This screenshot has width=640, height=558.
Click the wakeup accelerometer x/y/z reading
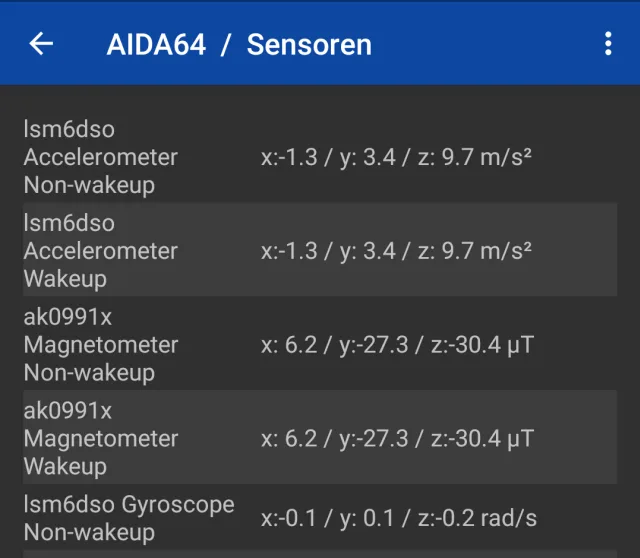tap(396, 251)
